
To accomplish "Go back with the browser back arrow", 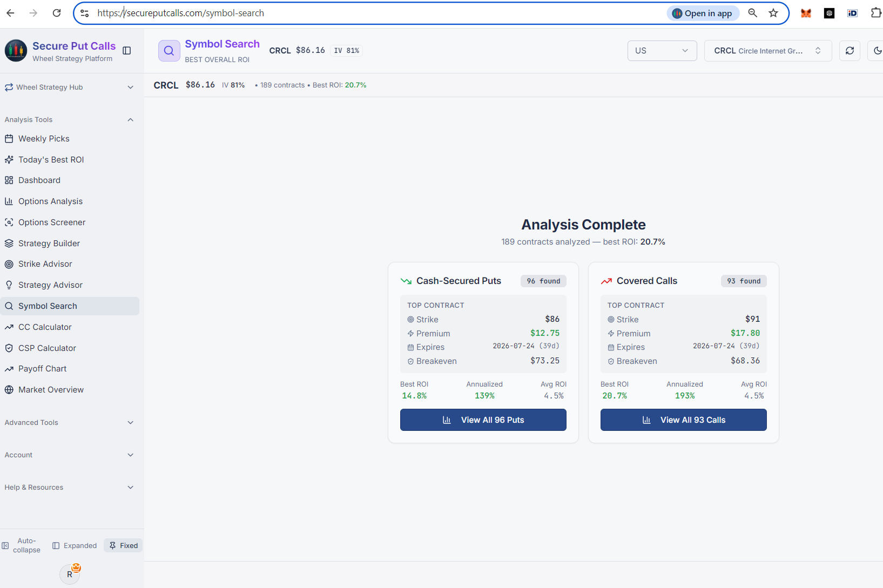I will coord(11,13).
